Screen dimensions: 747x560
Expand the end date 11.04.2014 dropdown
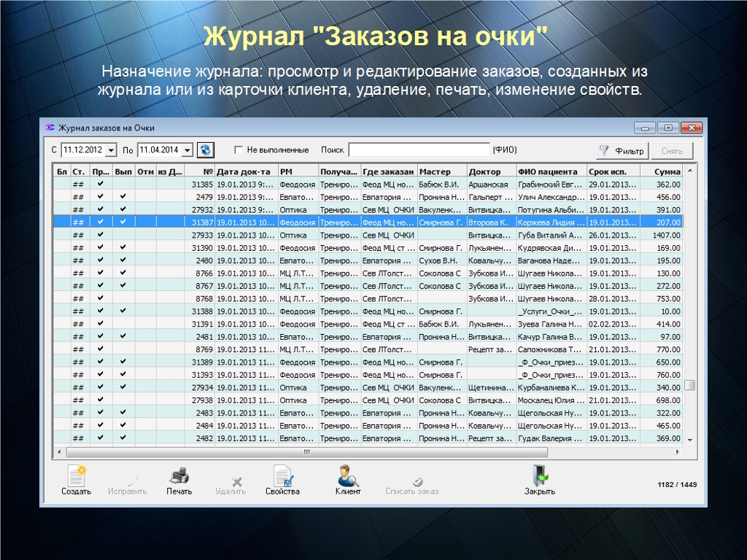click(187, 150)
